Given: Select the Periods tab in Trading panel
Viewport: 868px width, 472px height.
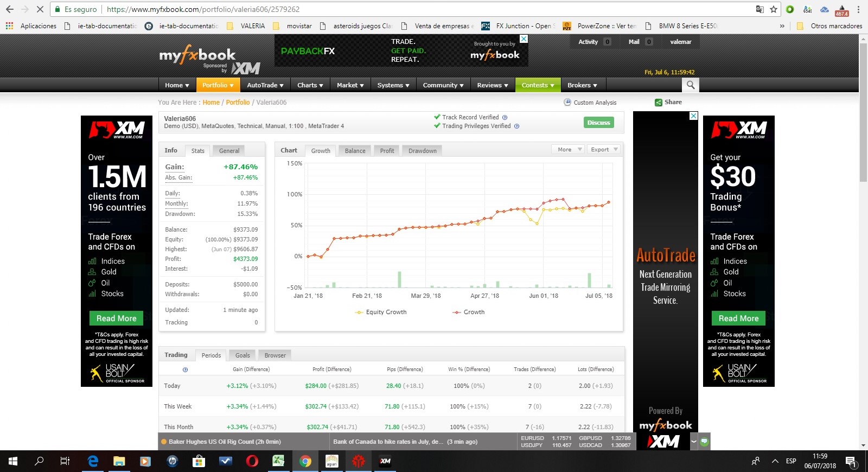Looking at the screenshot, I should 211,355.
